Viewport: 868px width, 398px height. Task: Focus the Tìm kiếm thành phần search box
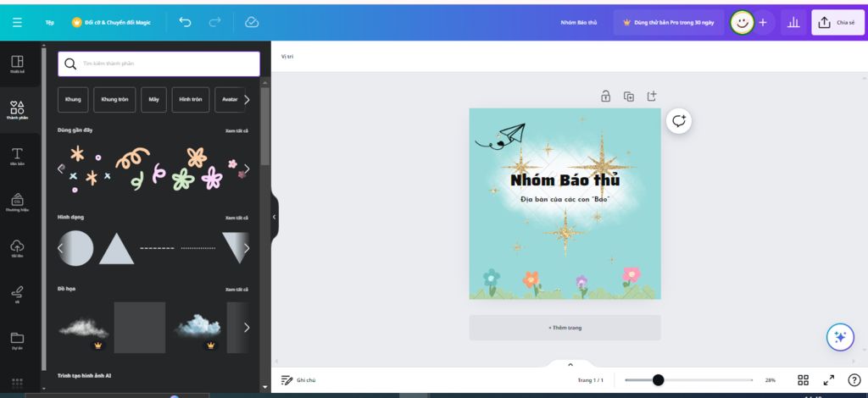pyautogui.click(x=159, y=64)
